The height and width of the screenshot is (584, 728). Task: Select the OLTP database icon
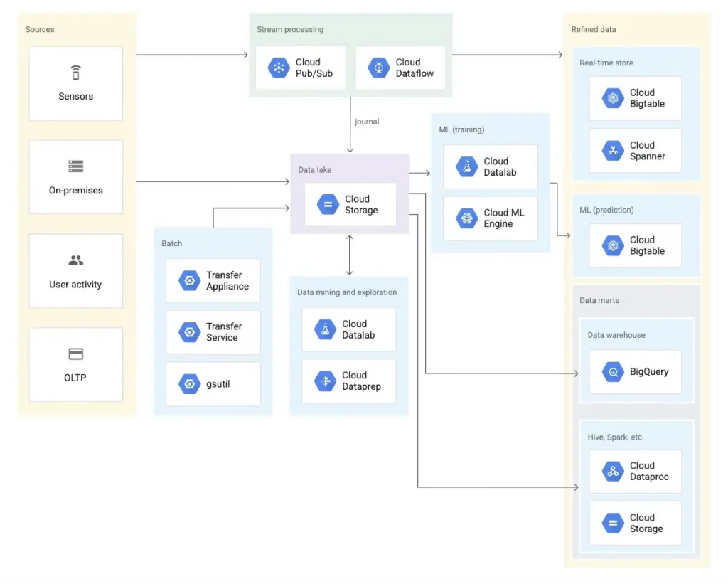point(75,354)
